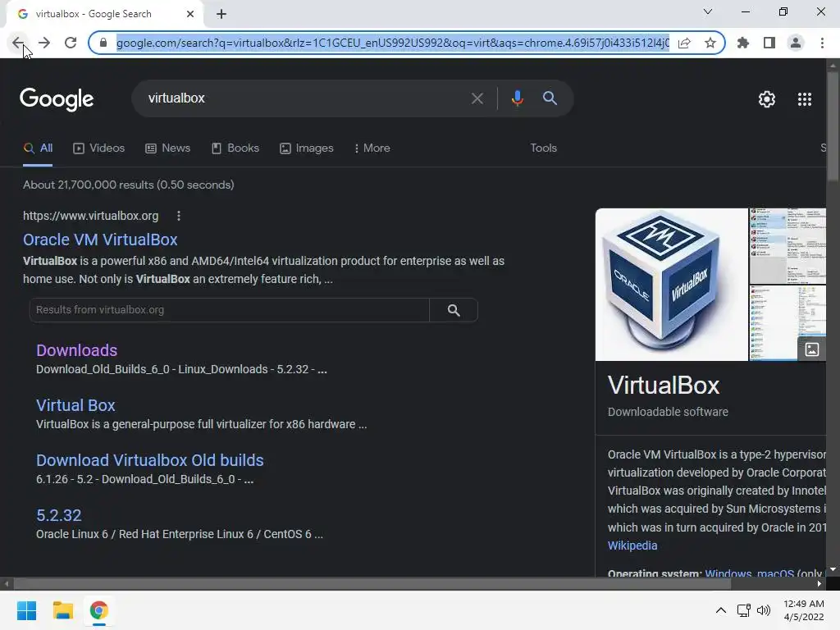Open Google quick settings gear

coord(767,99)
